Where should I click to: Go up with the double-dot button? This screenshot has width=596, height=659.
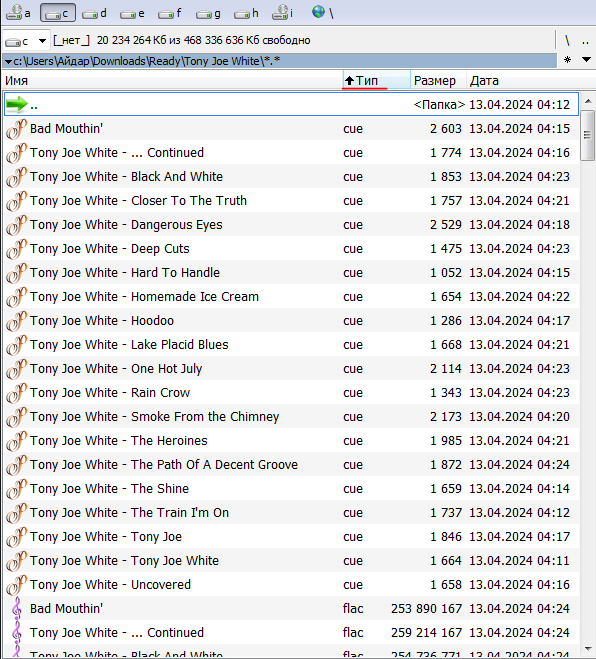(585, 41)
